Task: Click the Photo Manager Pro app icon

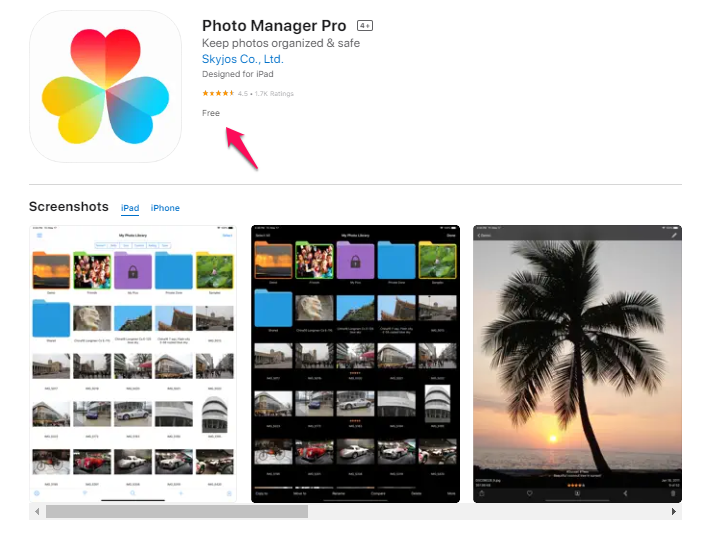Action: tap(105, 86)
